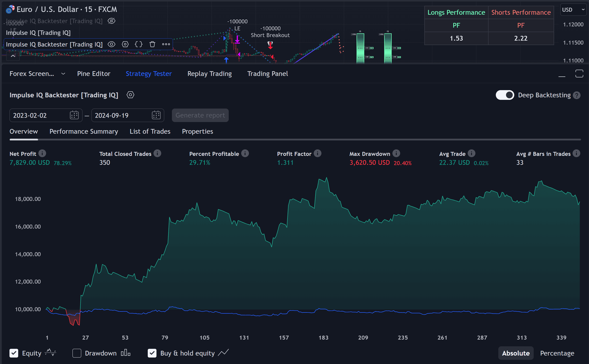
Task: Open strategy settings next to backtester title
Action: pyautogui.click(x=130, y=95)
